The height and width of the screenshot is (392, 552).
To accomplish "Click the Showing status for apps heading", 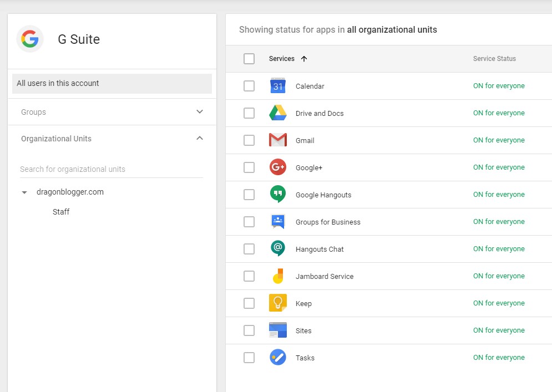I will coord(338,29).
